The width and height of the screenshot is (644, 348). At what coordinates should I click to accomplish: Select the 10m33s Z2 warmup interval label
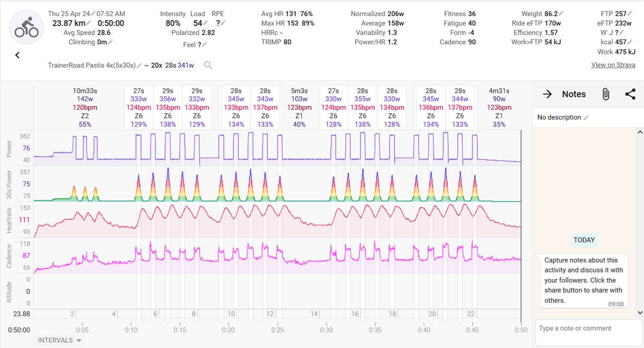[x=85, y=108]
